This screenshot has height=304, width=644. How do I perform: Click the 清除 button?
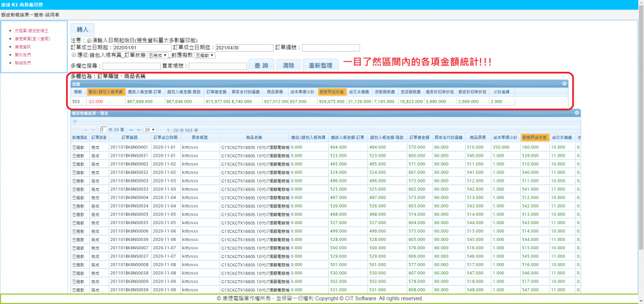289,65
